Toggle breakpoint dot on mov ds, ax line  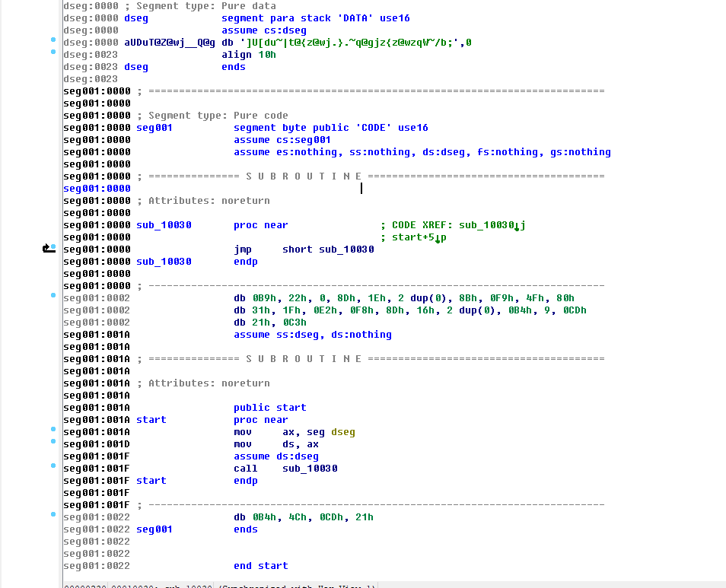pyautogui.click(x=53, y=441)
